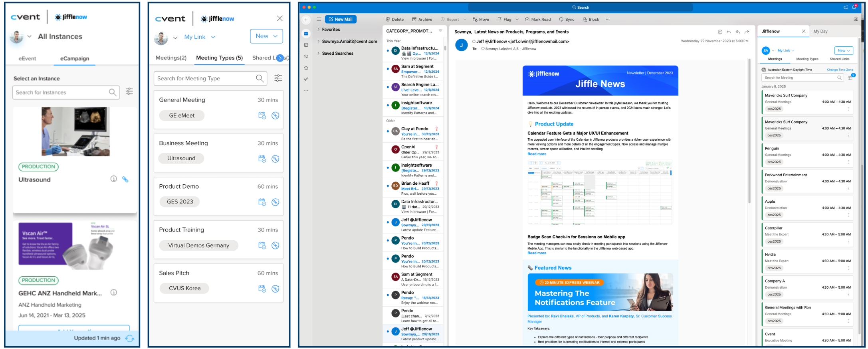Click Mark Read in the Outlook toolbar
The image size is (868, 349).
click(537, 19)
